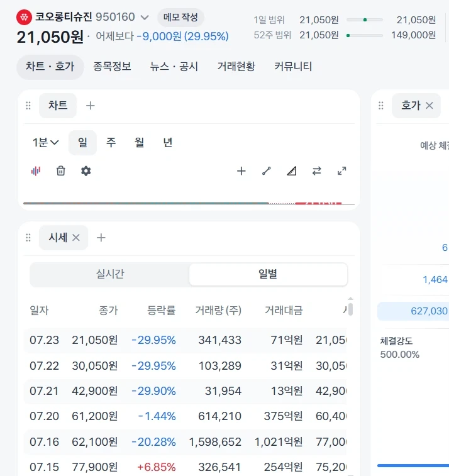Click the trash delete drawings icon
The width and height of the screenshot is (449, 476).
click(x=61, y=171)
